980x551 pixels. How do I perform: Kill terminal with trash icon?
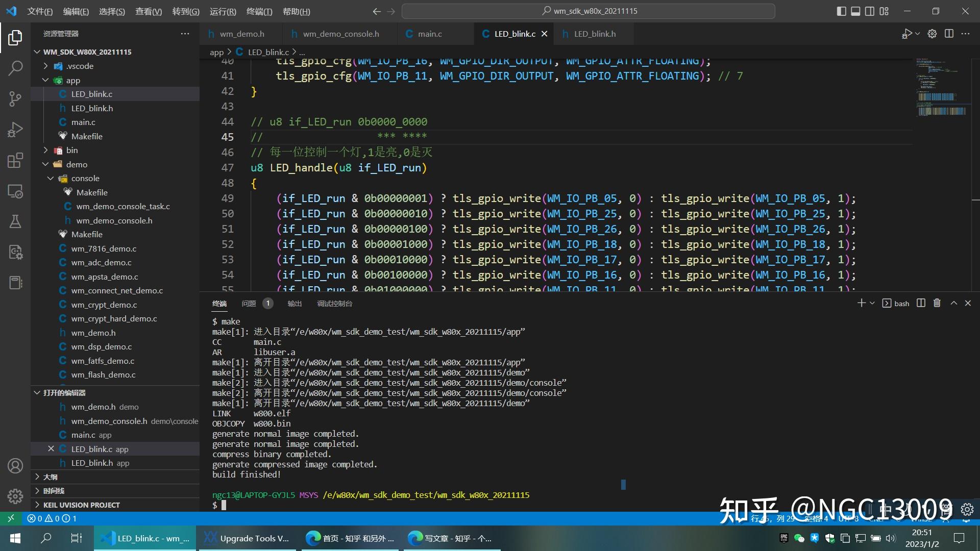coord(937,303)
